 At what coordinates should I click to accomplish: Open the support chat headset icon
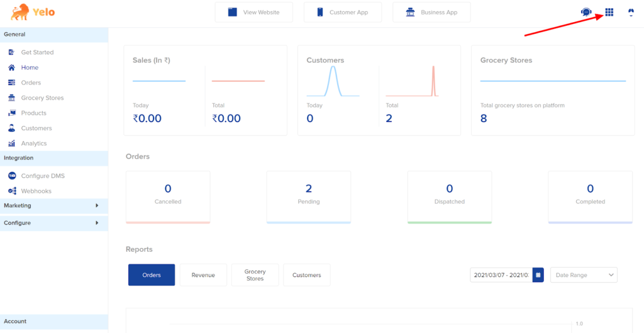586,13
